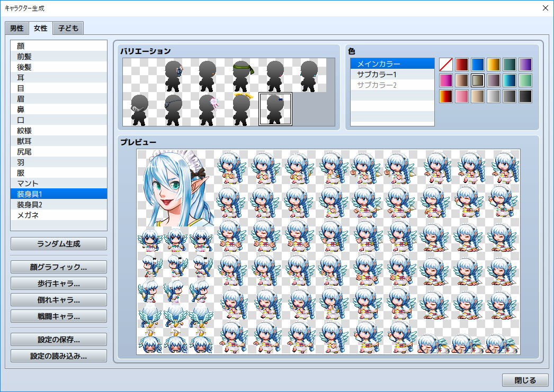Select the blank accessory variation to remove accessories

pyautogui.click(x=139, y=74)
